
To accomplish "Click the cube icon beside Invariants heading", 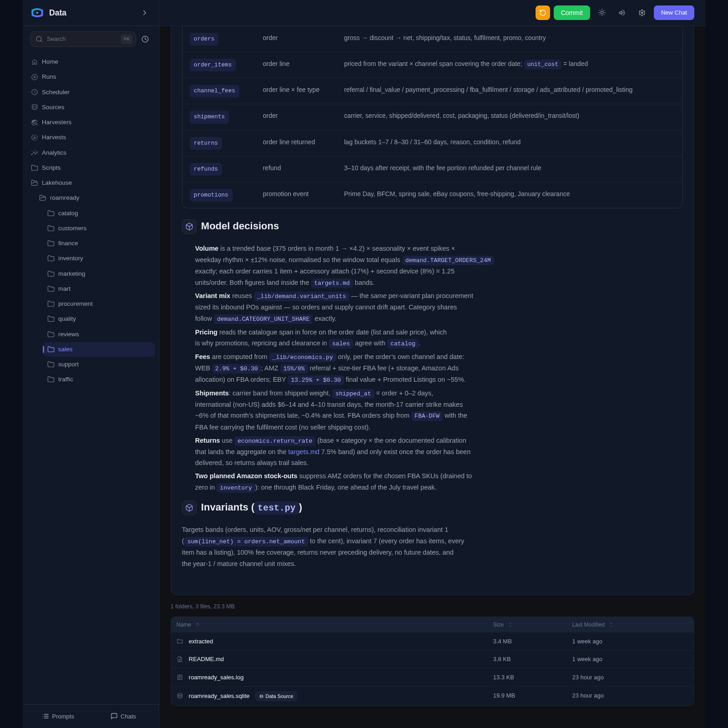I will point(189,508).
